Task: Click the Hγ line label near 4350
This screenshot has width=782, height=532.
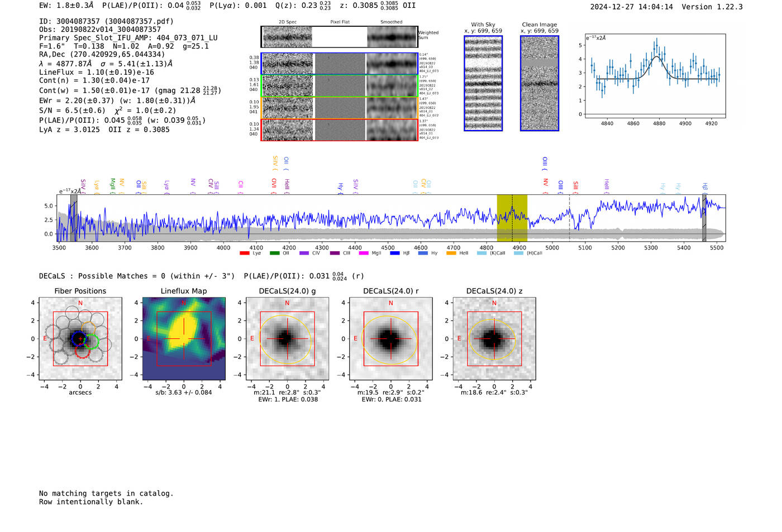Action: (340, 188)
